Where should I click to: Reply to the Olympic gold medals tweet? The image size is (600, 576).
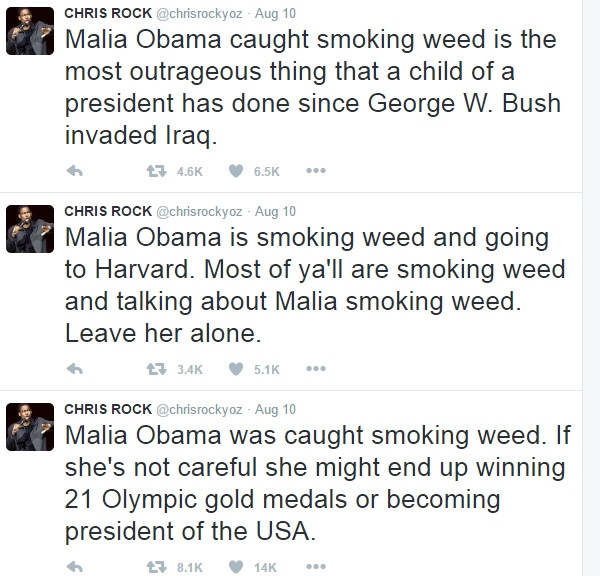75,567
